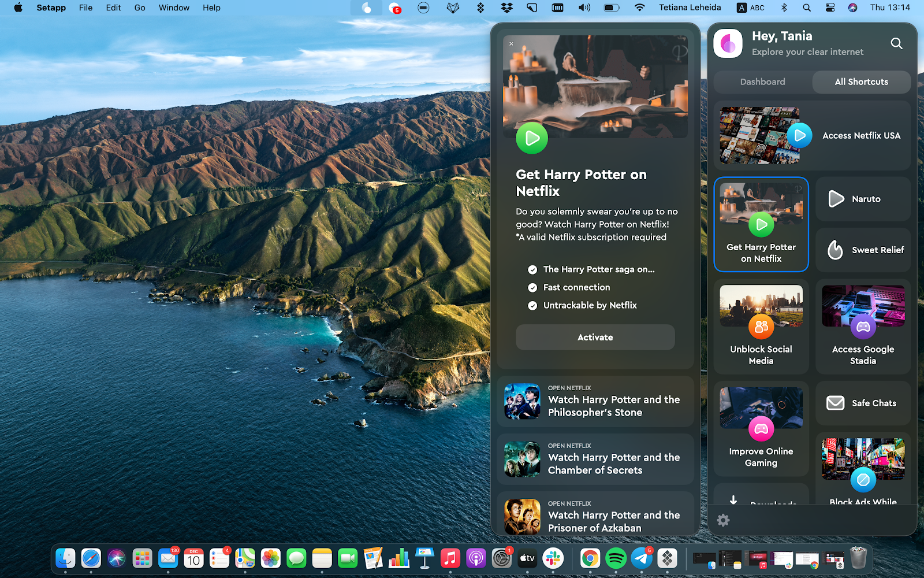Open Watch Harry Potter and the Chamber of Secrets
The height and width of the screenshot is (578, 924).
595,460
